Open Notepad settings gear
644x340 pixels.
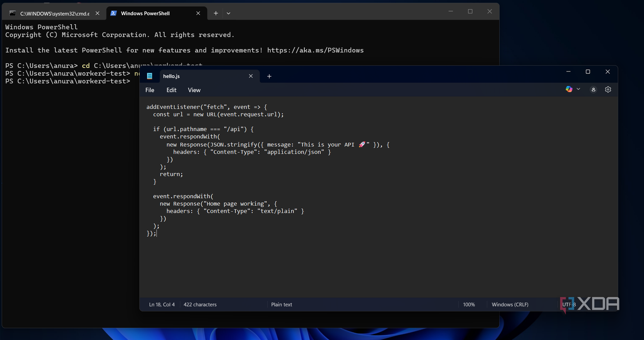pyautogui.click(x=608, y=90)
